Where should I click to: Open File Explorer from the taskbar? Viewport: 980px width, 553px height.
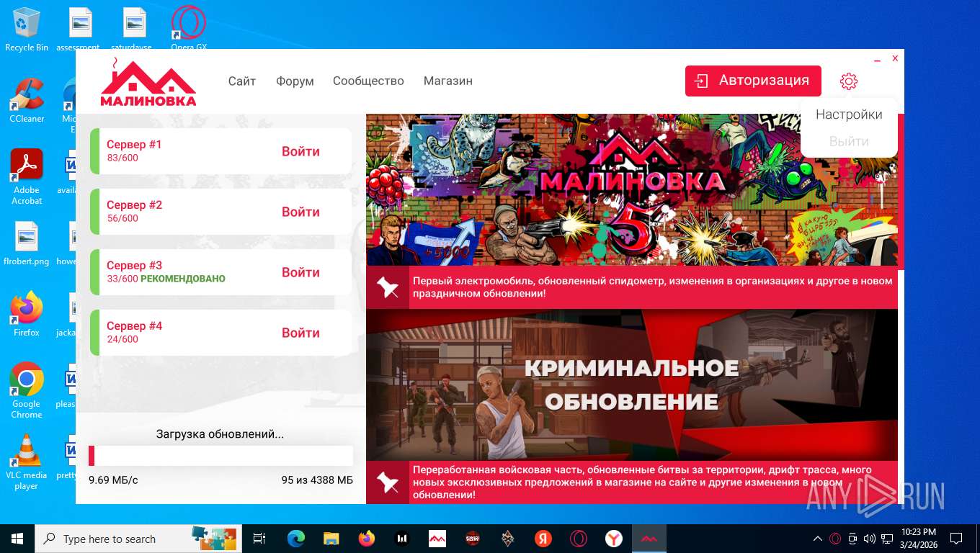pos(331,539)
